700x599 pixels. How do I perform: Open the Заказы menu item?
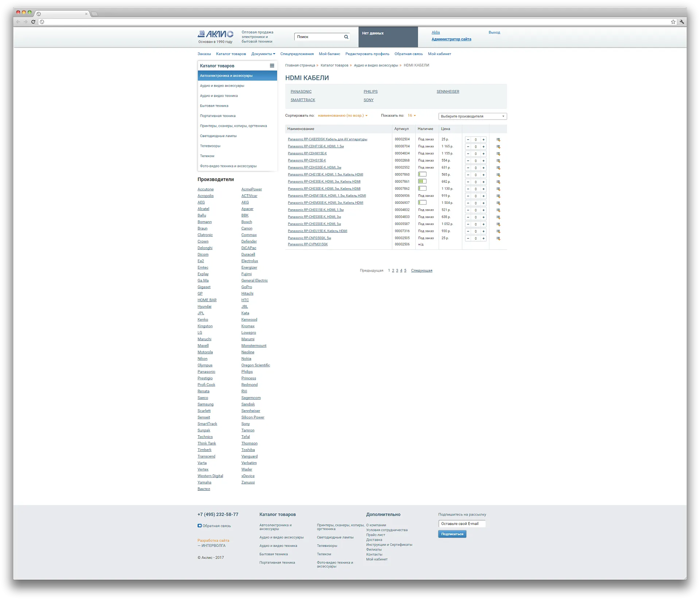point(204,54)
